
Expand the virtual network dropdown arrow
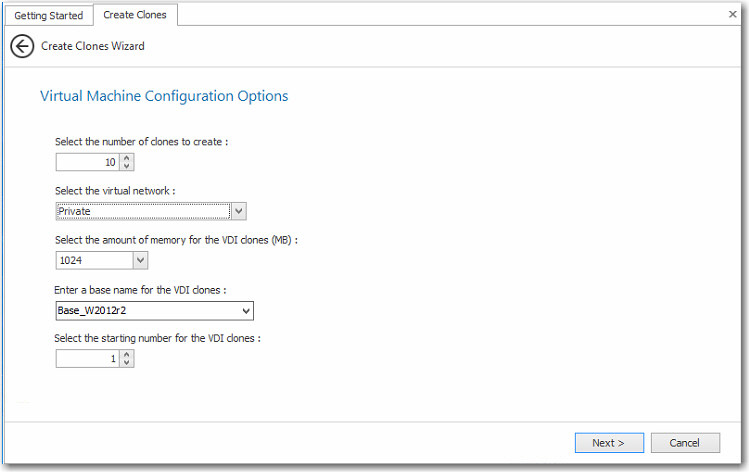click(x=238, y=211)
